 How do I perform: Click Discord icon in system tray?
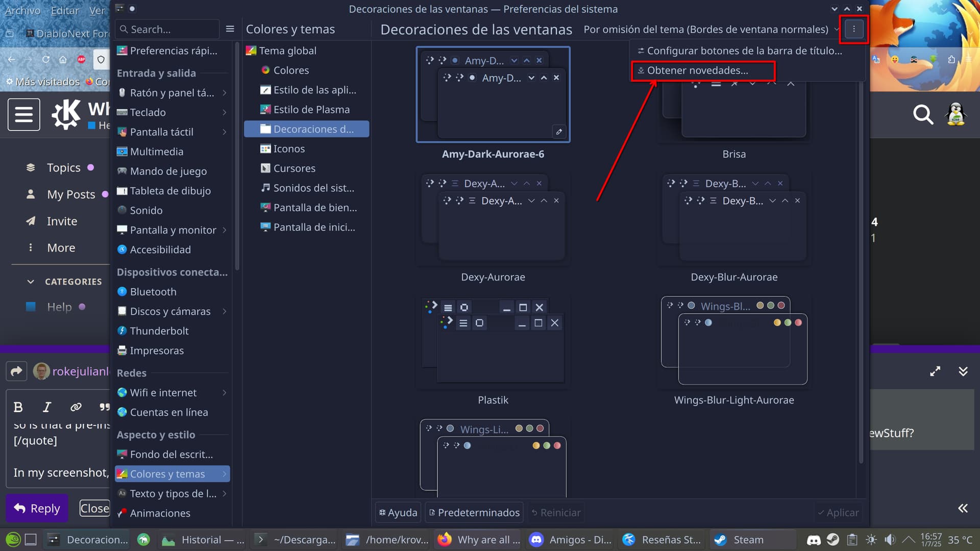point(814,540)
